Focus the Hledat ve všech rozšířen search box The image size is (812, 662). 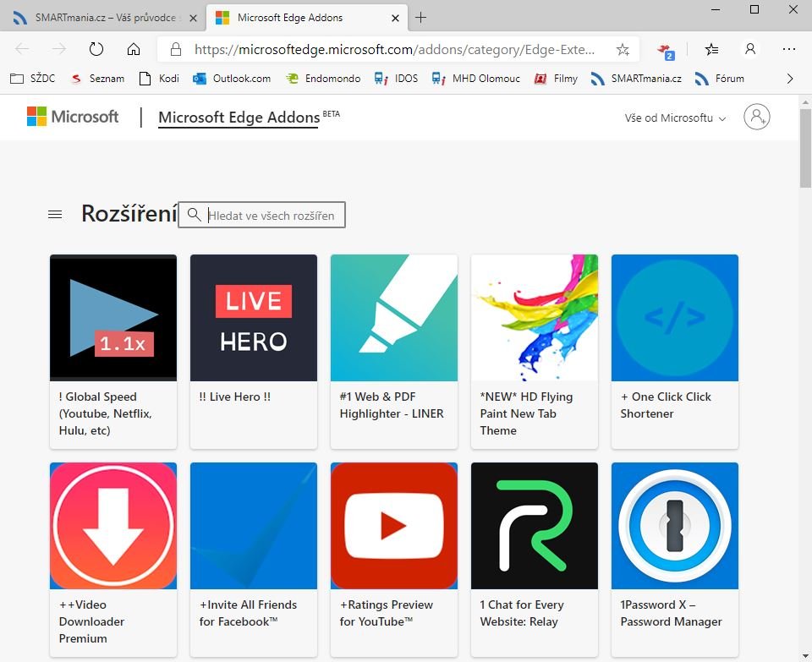(x=261, y=215)
